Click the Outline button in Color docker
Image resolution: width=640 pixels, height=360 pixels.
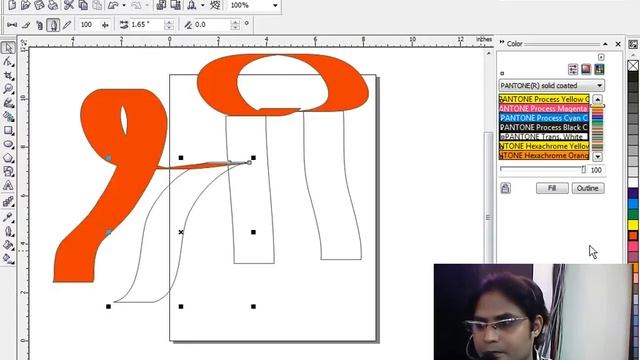(x=588, y=188)
